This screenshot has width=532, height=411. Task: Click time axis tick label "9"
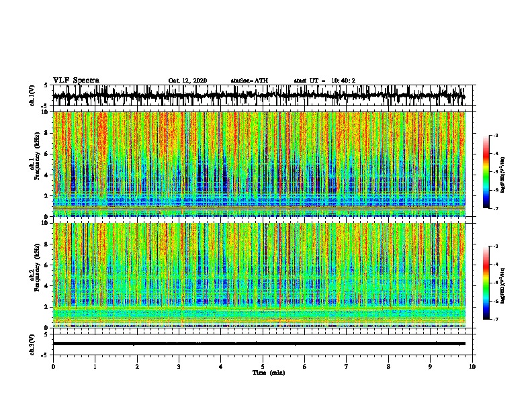click(430, 367)
